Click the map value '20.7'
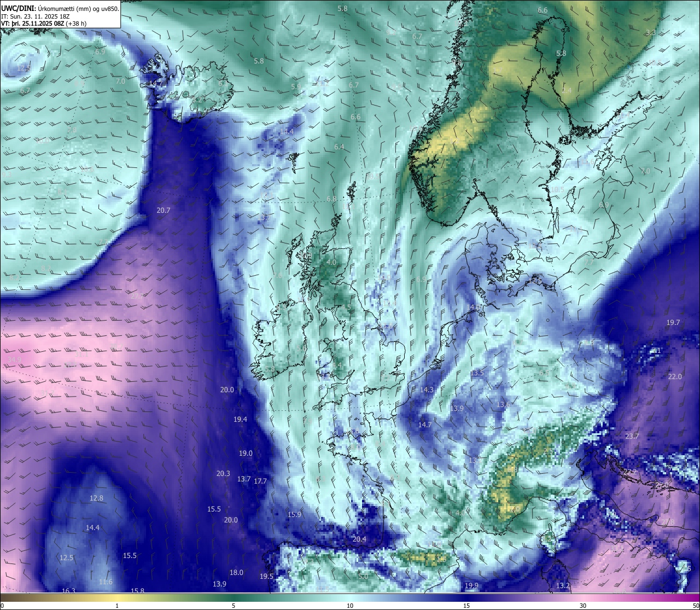This screenshot has height=610, width=700. click(x=164, y=210)
